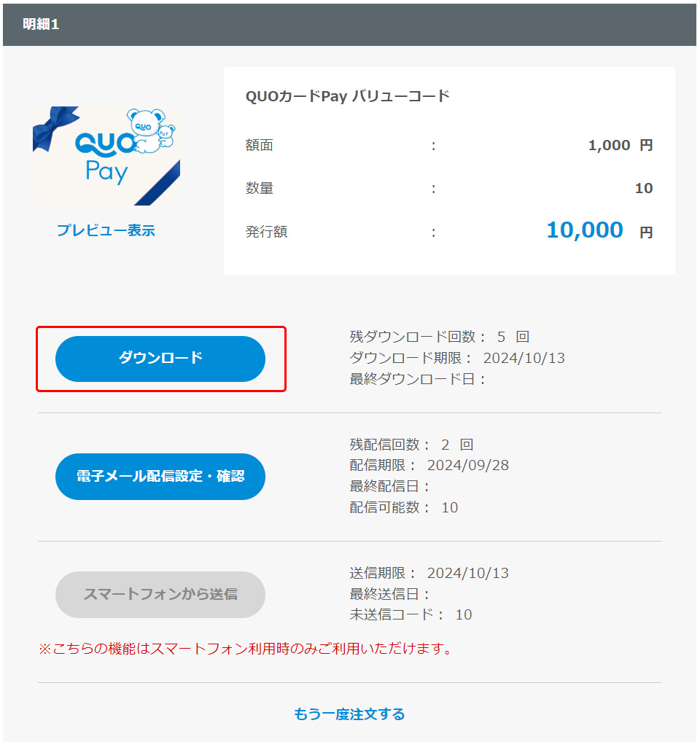Click the blue ダウンロード button
Image resolution: width=700 pixels, height=742 pixels.
tap(160, 359)
